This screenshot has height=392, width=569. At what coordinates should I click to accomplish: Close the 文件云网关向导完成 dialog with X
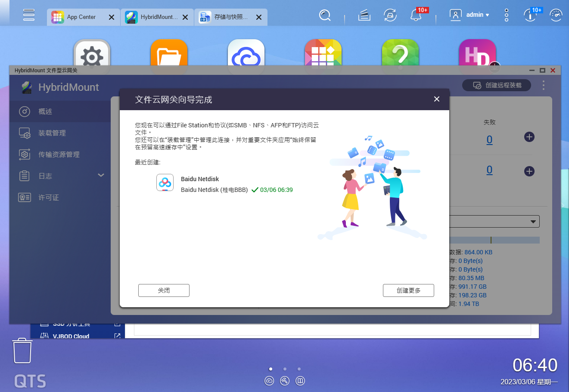click(437, 99)
